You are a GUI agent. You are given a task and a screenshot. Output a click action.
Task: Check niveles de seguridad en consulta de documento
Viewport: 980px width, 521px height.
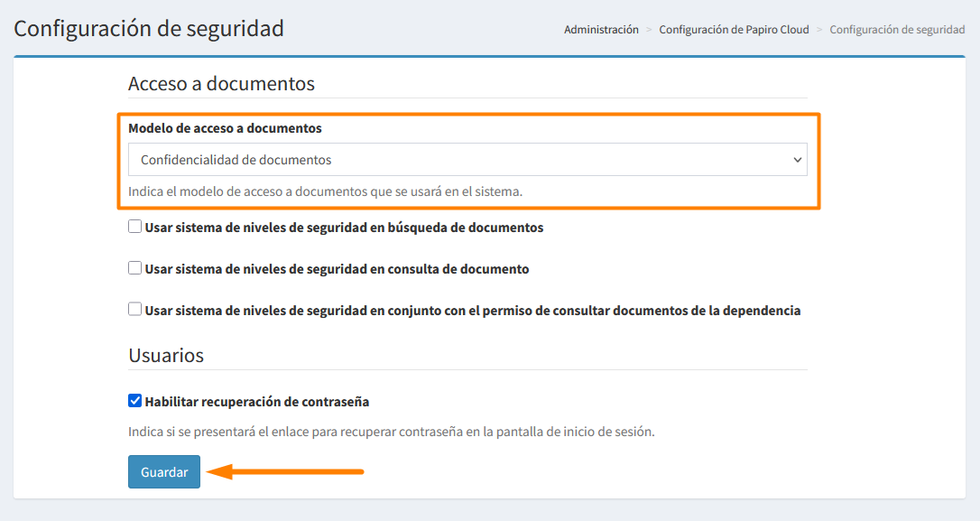pyautogui.click(x=134, y=268)
